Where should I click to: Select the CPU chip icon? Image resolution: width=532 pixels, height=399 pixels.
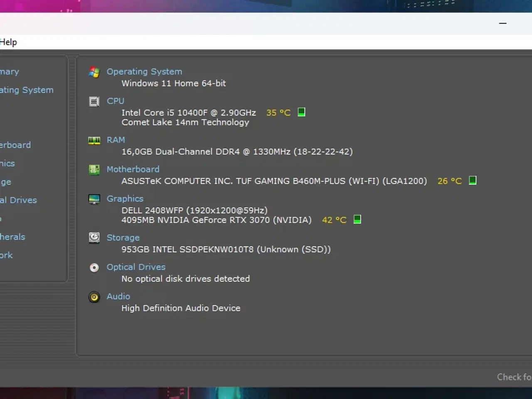pyautogui.click(x=94, y=101)
